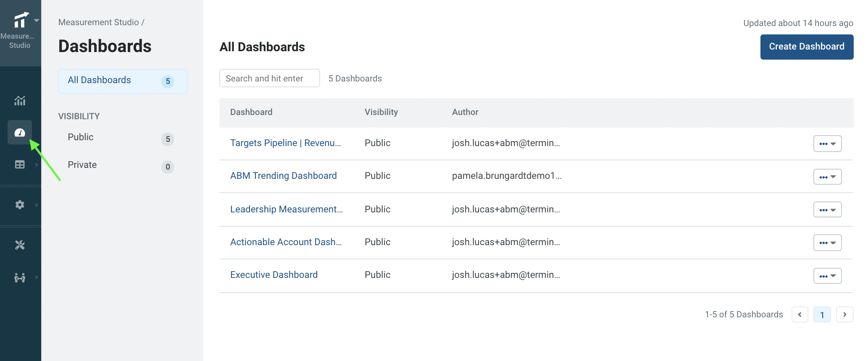Open actions menu for ABM Trending Dashboard

pos(827,177)
